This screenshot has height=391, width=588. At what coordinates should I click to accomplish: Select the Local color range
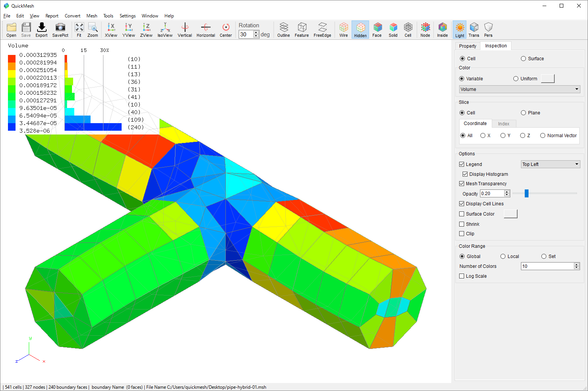point(503,256)
